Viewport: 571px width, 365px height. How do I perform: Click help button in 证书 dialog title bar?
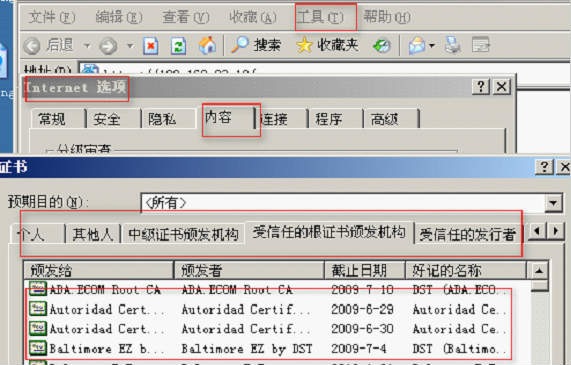[544, 167]
